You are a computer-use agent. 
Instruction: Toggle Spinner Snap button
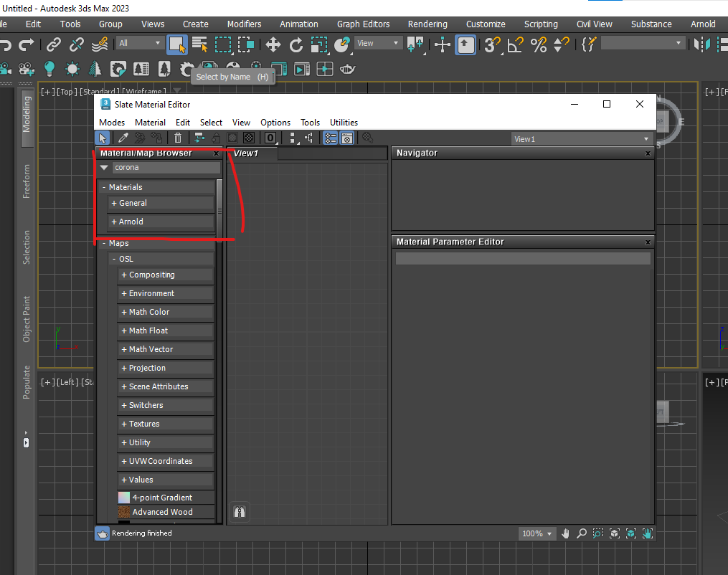pyautogui.click(x=562, y=44)
